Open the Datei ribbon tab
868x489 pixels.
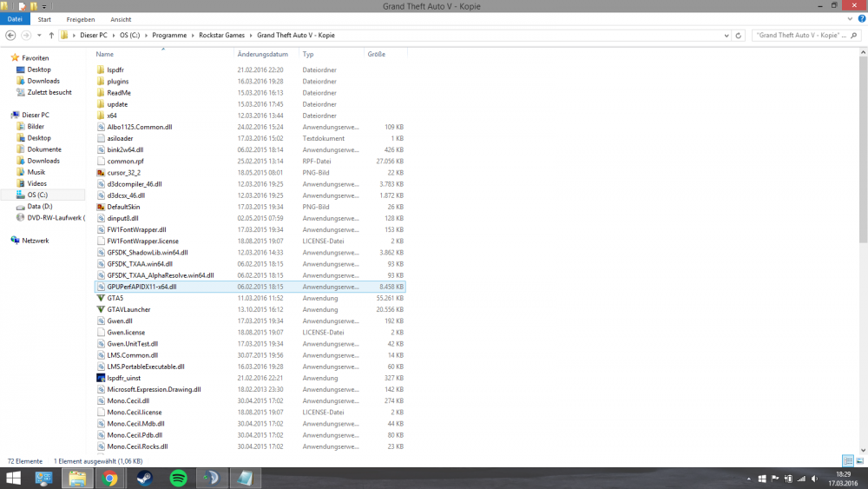tap(15, 19)
